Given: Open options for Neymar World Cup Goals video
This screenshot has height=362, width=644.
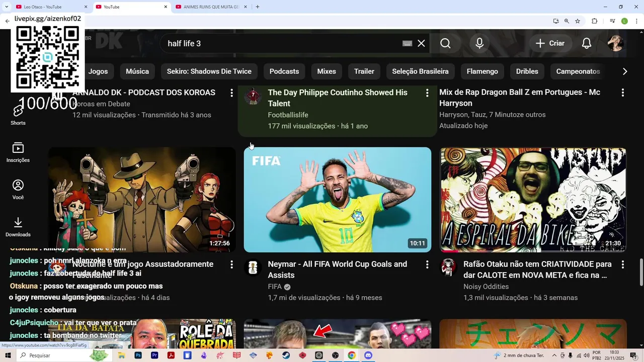Looking at the screenshot, I should [427, 264].
